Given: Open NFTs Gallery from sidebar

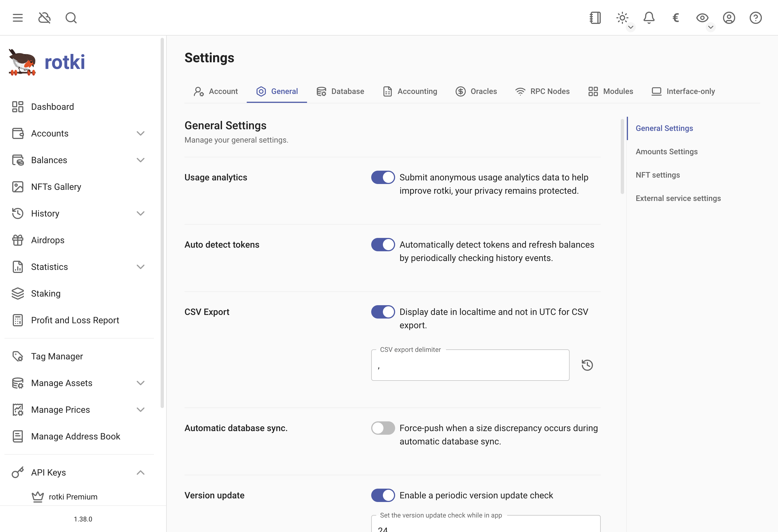Looking at the screenshot, I should [79, 187].
